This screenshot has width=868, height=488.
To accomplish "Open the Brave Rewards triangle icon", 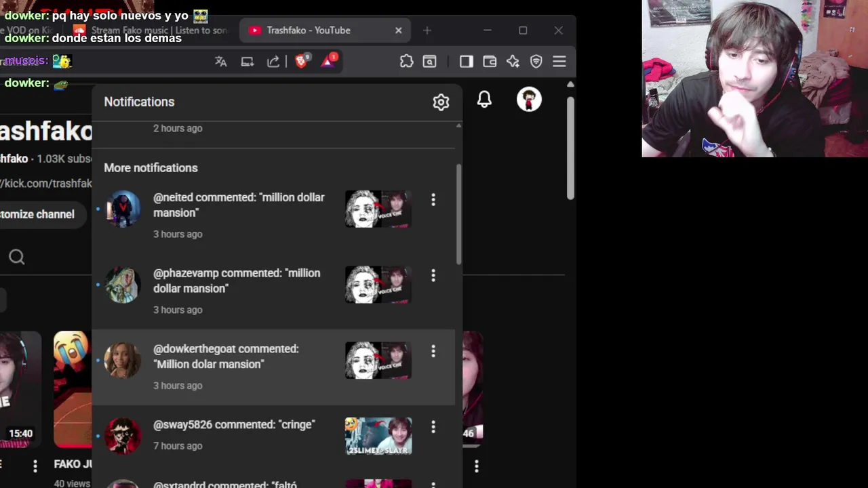I will 329,61.
